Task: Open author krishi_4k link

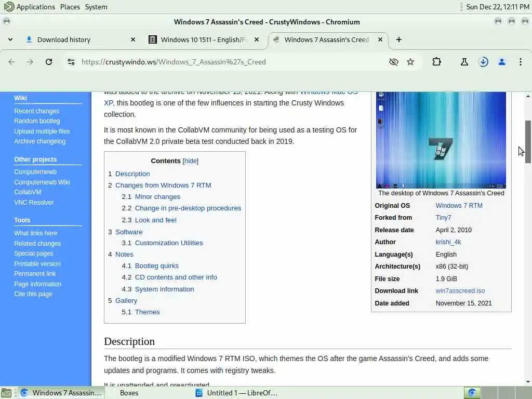Action: [x=448, y=242]
